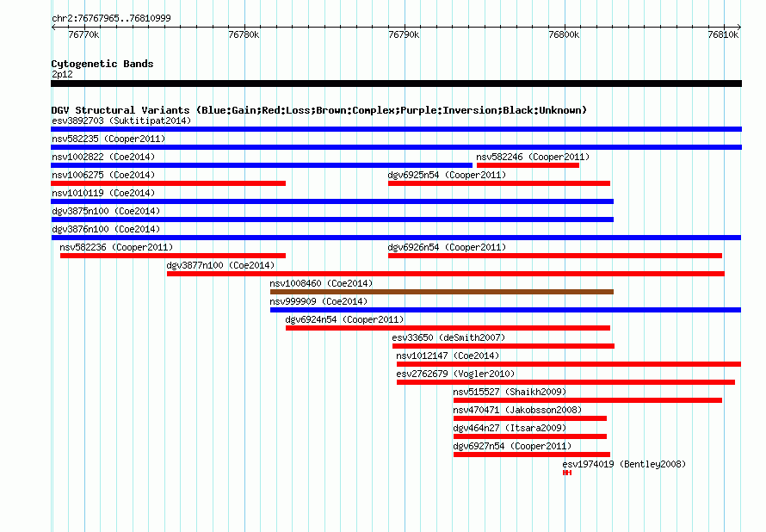This screenshot has width=766, height=532.
Task: Select dgv6925n54 (Cooper2011) label
Action: coord(447,175)
